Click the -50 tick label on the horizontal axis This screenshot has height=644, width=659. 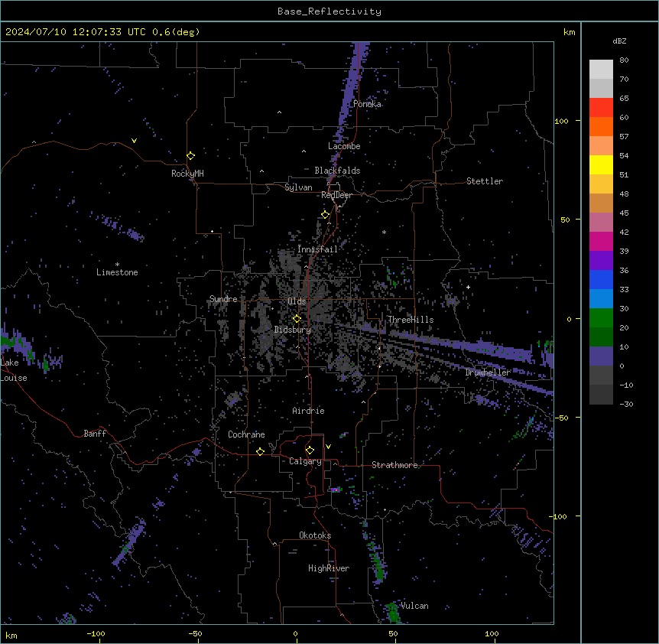(x=195, y=633)
